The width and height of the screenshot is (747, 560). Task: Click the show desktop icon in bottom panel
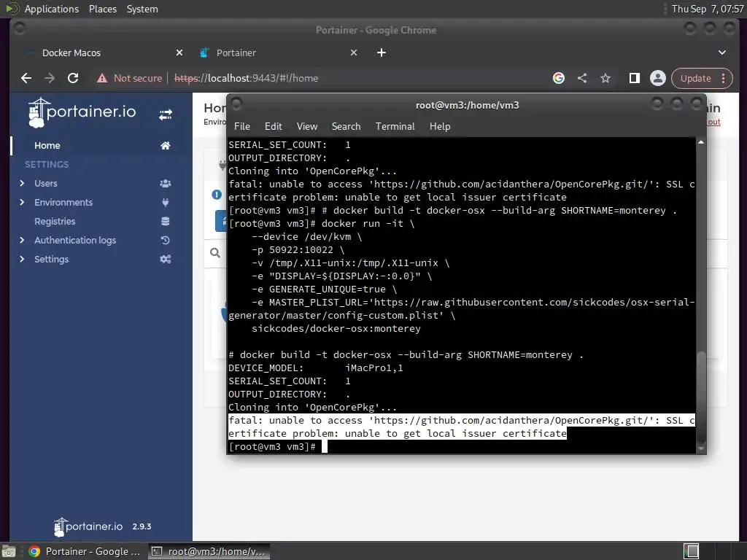pos(8,551)
